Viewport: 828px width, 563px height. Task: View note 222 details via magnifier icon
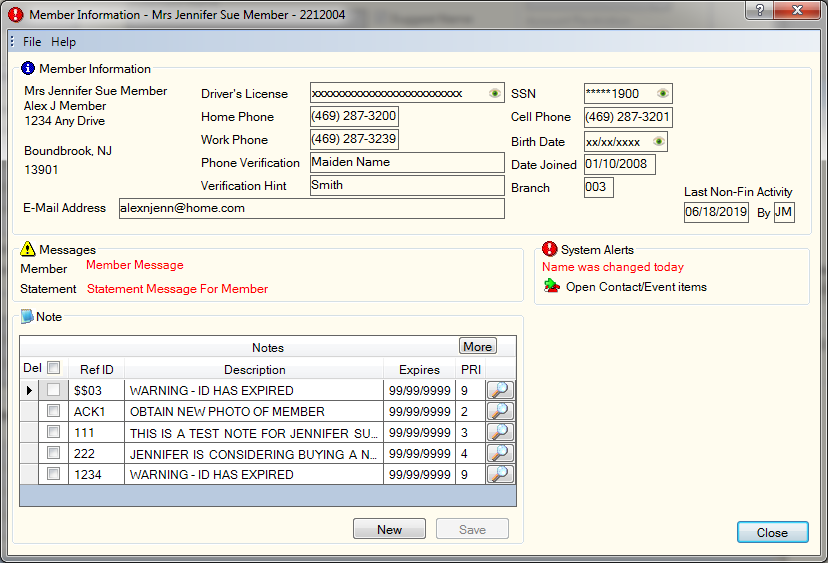tap(500, 453)
